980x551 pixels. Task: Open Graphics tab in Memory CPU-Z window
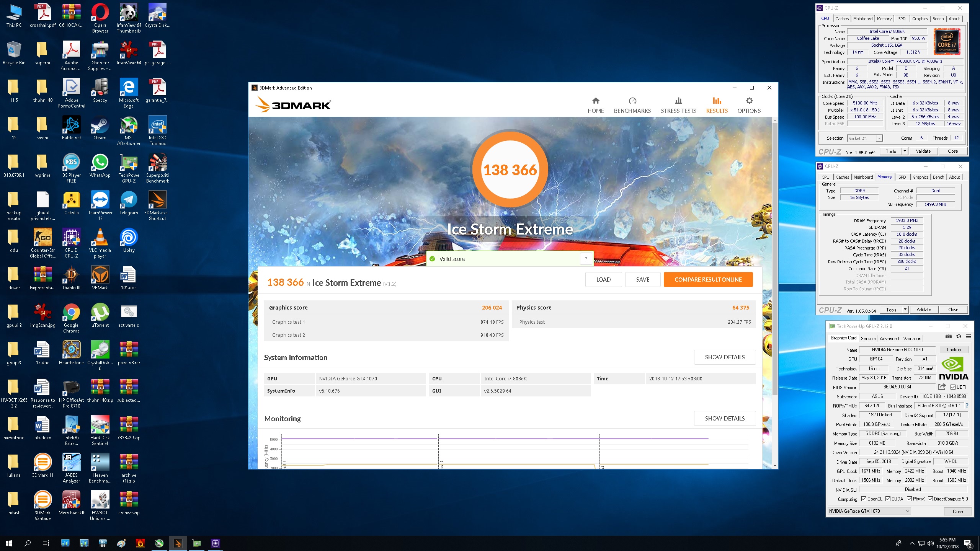920,177
